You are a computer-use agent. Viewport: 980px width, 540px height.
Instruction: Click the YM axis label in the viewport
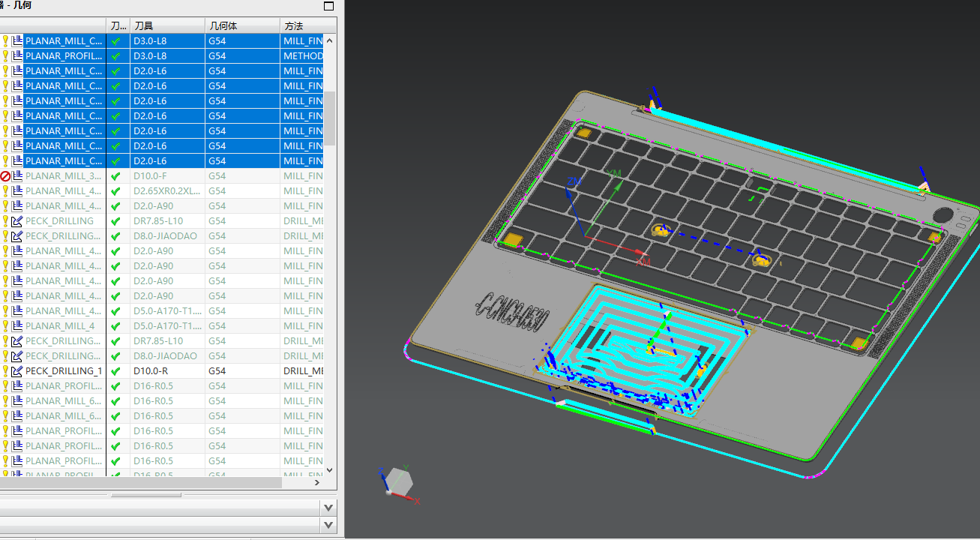[615, 173]
